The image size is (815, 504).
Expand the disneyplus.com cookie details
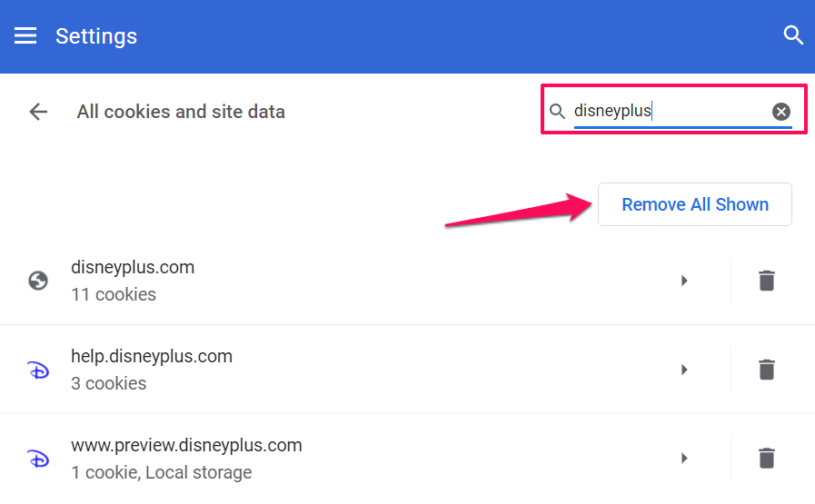(x=684, y=281)
